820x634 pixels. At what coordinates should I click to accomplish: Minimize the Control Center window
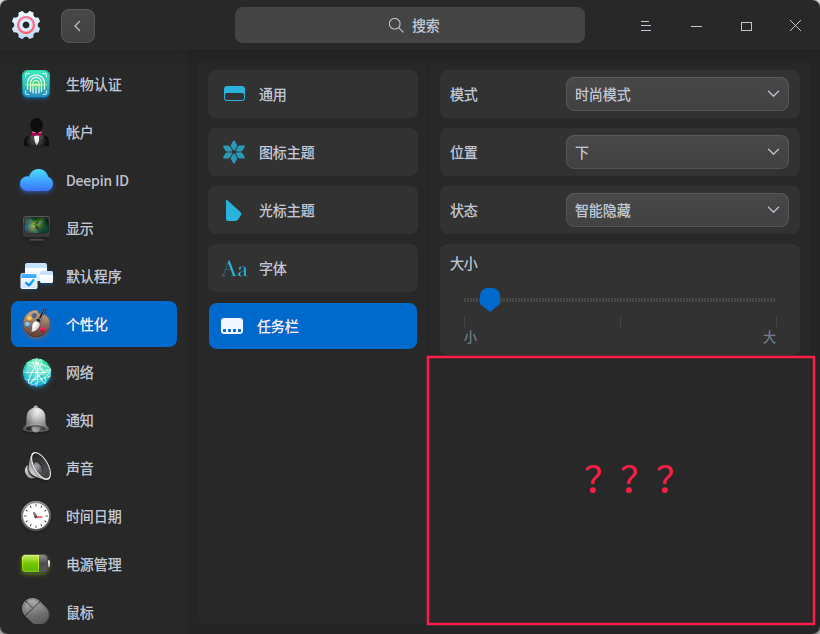click(696, 26)
